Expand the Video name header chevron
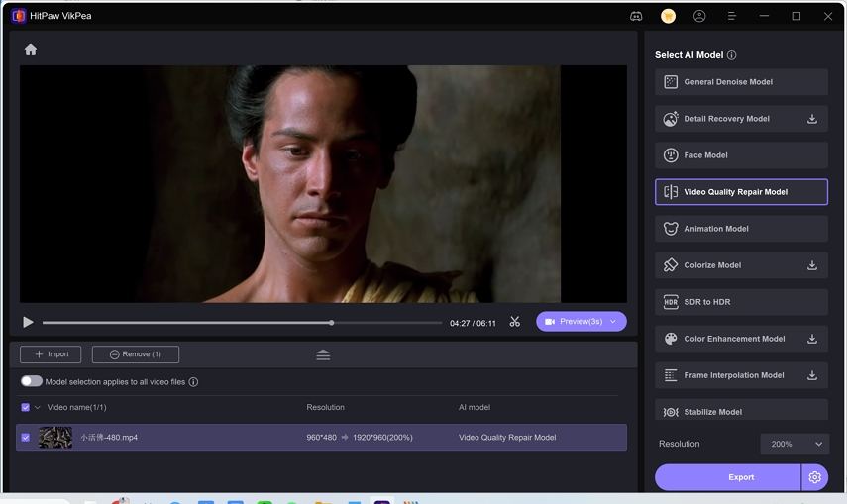Viewport: 847px width, 504px height. pyautogui.click(x=38, y=407)
